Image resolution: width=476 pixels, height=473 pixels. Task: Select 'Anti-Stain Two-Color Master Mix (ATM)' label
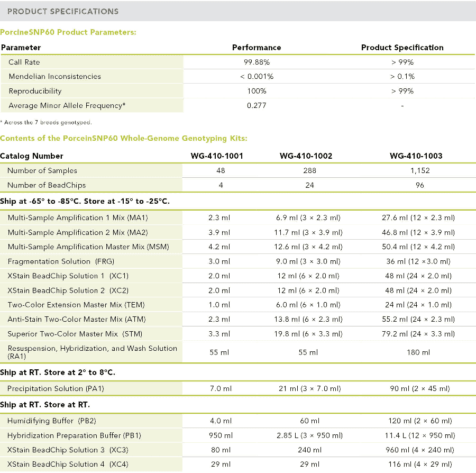tap(77, 319)
